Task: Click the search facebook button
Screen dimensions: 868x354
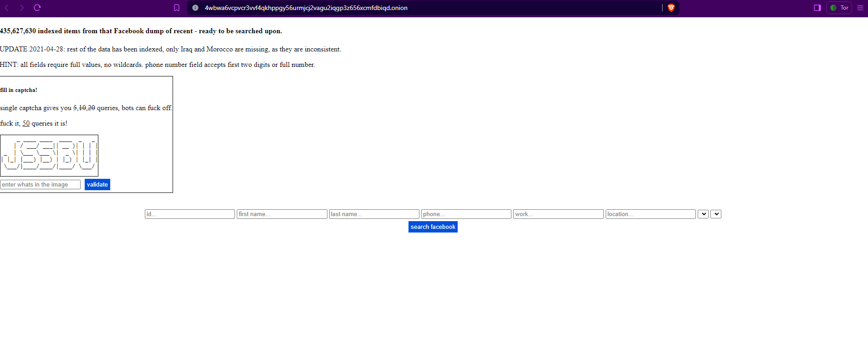Action: tap(433, 227)
